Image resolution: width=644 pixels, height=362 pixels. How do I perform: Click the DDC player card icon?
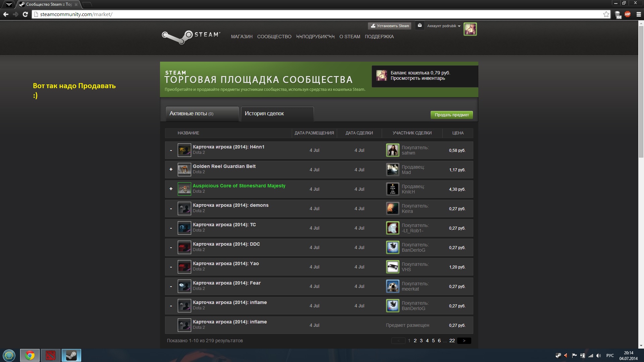(x=184, y=247)
